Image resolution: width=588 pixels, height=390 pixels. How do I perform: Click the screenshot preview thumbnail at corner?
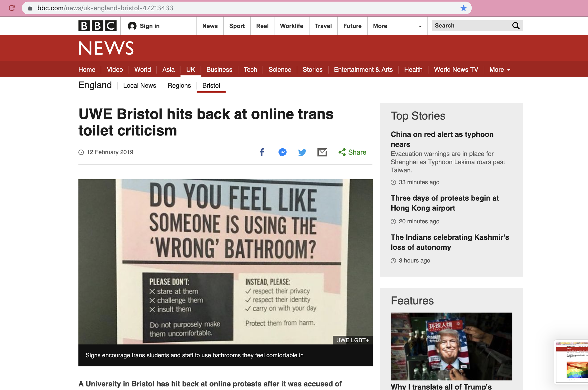pyautogui.click(x=572, y=362)
